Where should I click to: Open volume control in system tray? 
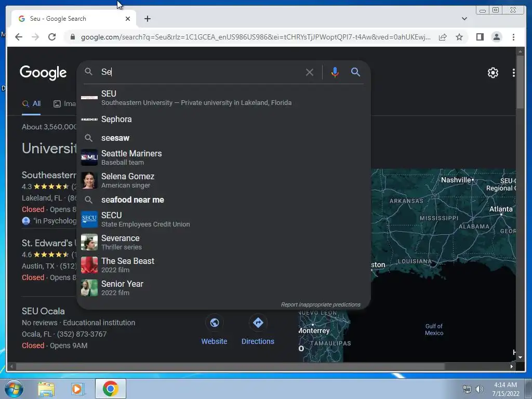coord(480,389)
